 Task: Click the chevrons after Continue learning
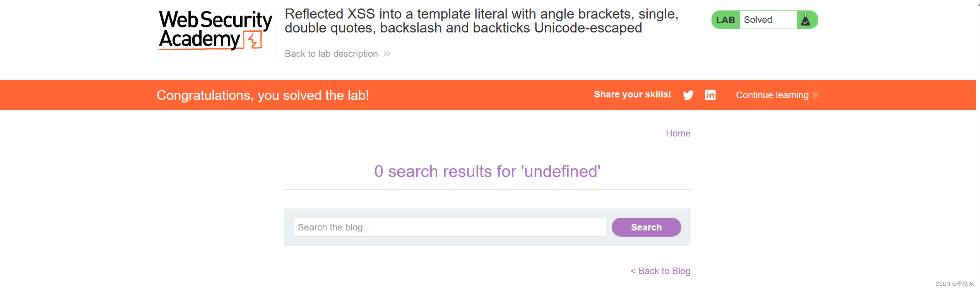[x=815, y=95]
